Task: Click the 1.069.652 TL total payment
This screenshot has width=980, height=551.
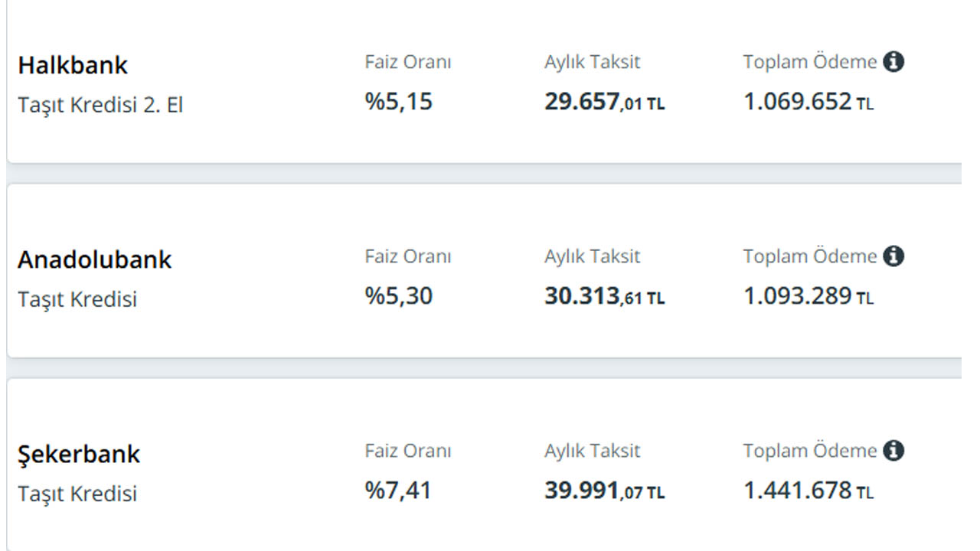Action: [808, 101]
